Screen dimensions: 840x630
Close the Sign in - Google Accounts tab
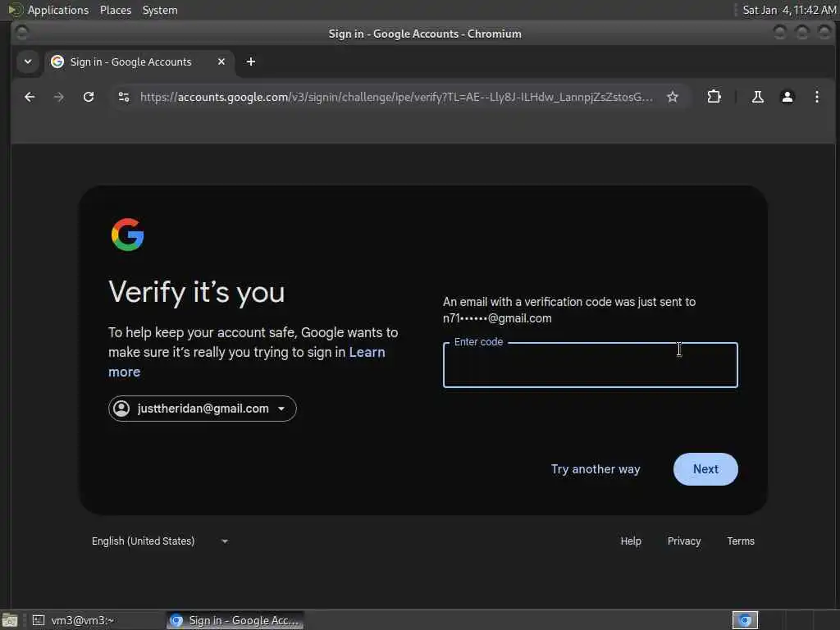point(221,62)
